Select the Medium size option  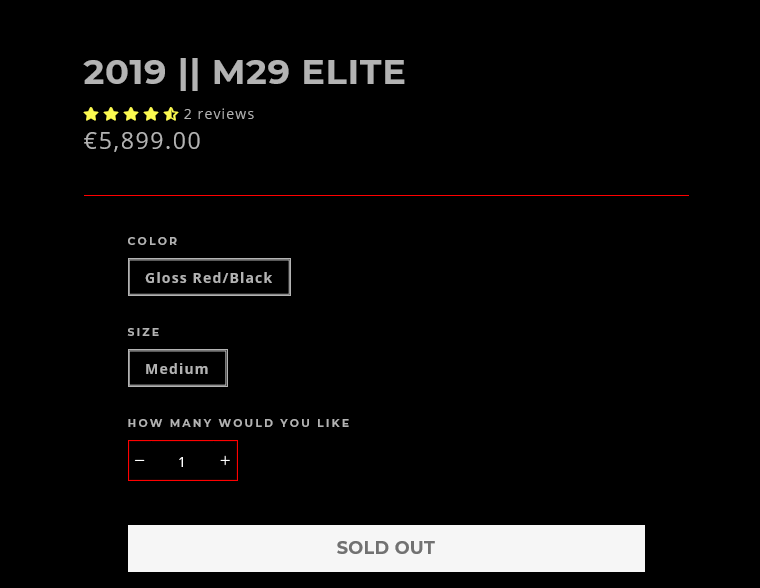click(x=177, y=368)
